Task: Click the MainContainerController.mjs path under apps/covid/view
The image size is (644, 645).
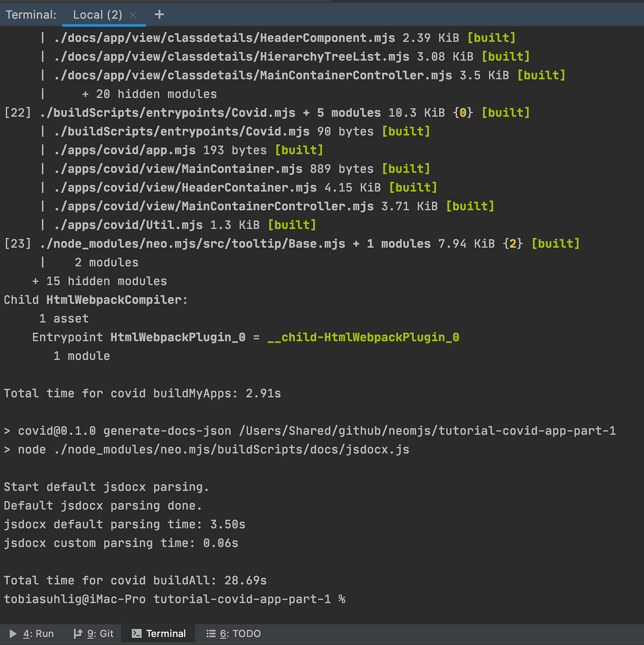Action: (x=213, y=206)
